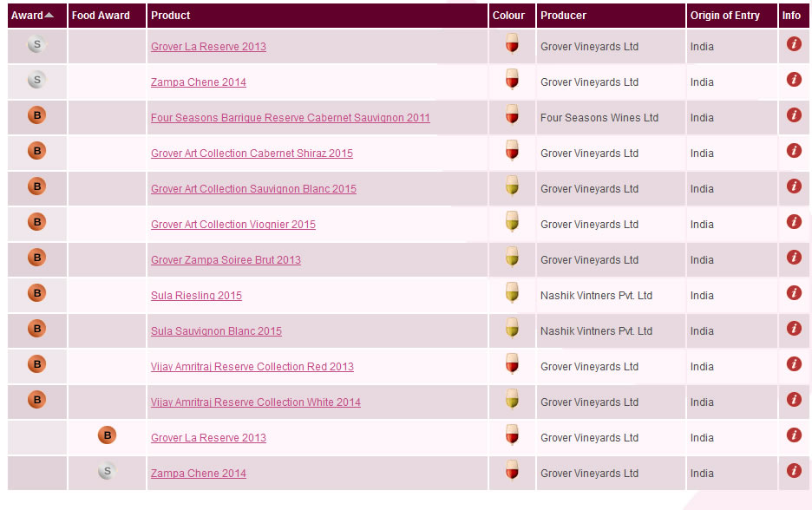Click white wine glass icon for Grover Sauvignon Blanc 2015
This screenshot has width=812, height=510.
pos(512,186)
